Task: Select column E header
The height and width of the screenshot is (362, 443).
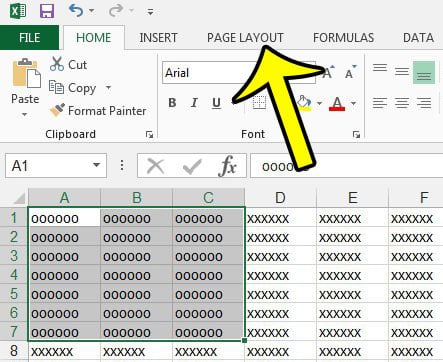Action: tap(352, 198)
